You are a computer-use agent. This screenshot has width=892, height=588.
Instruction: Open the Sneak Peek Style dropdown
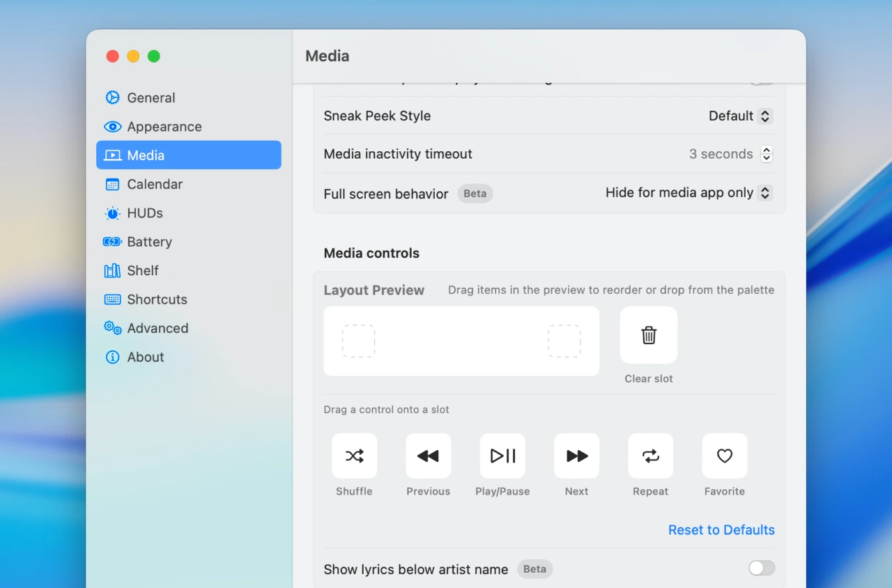coord(764,116)
